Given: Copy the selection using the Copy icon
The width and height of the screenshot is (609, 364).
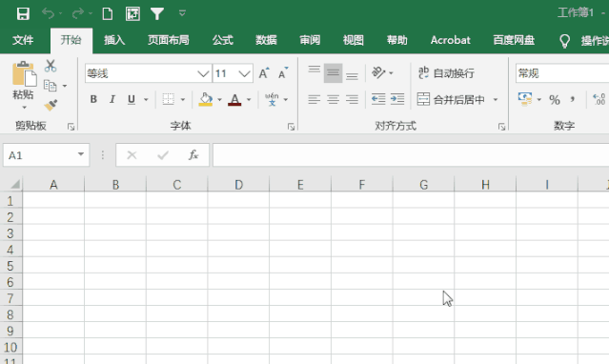Looking at the screenshot, I should [51, 86].
